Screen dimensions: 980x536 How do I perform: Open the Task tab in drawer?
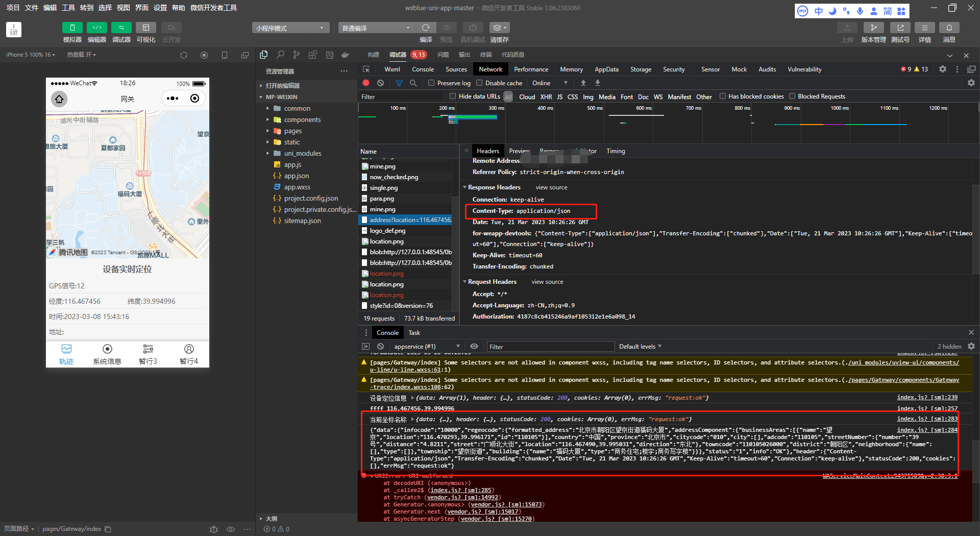pyautogui.click(x=414, y=333)
